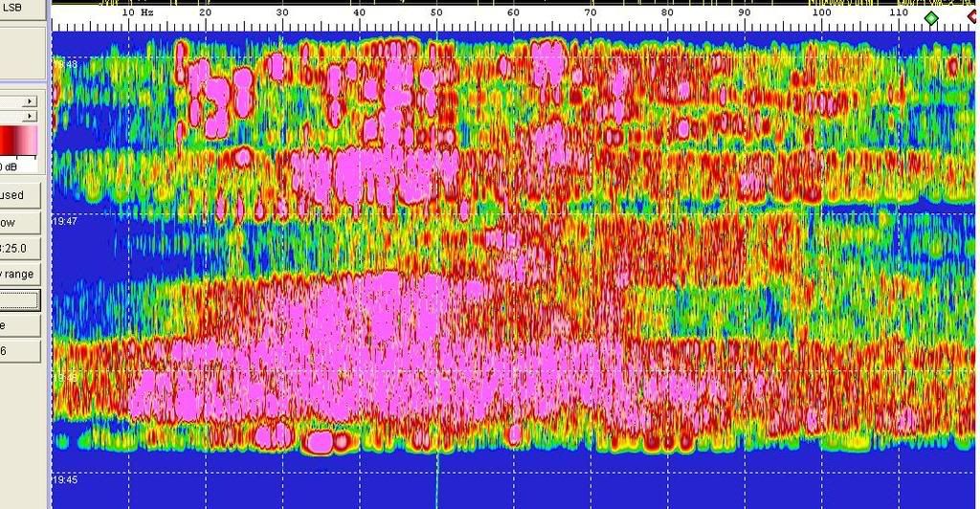Click the red diamond marker on frequency ruler
This screenshot has width=980, height=509.
974,17
